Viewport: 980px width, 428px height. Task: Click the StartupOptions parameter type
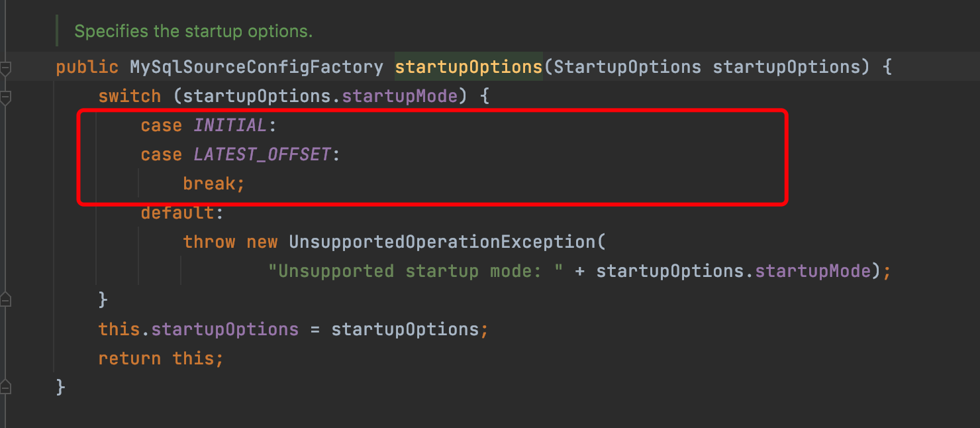(x=627, y=67)
